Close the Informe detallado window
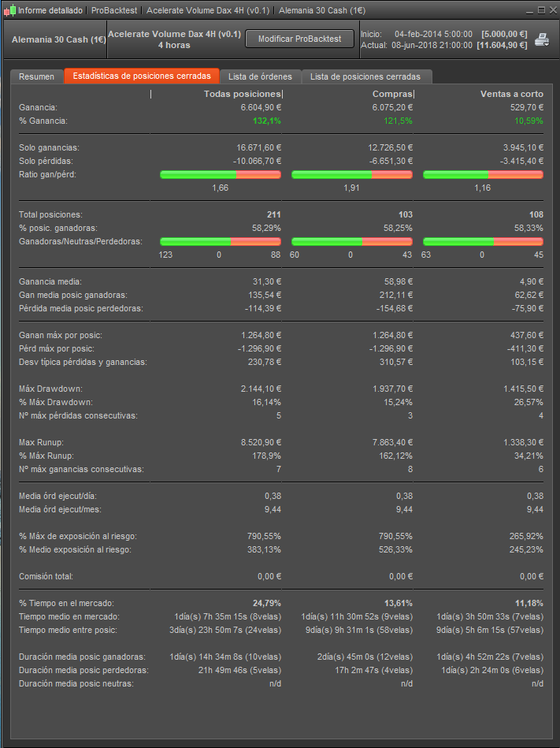560x748 pixels. point(551,10)
